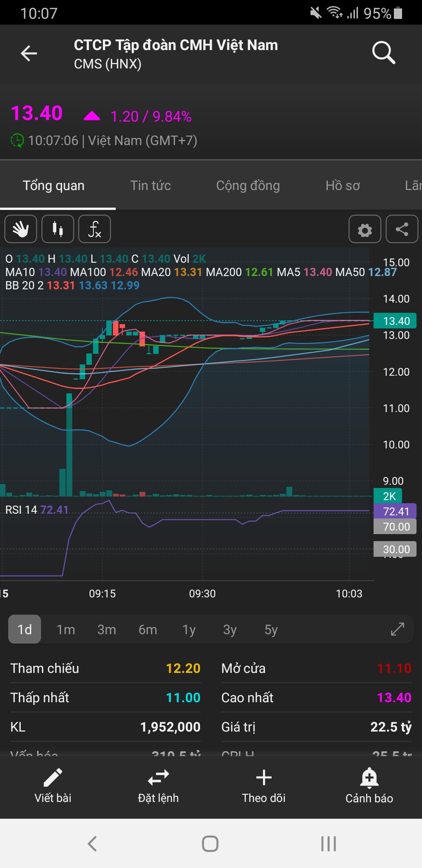This screenshot has width=422, height=868.
Task: Expand chart to fullscreen
Action: (x=397, y=629)
